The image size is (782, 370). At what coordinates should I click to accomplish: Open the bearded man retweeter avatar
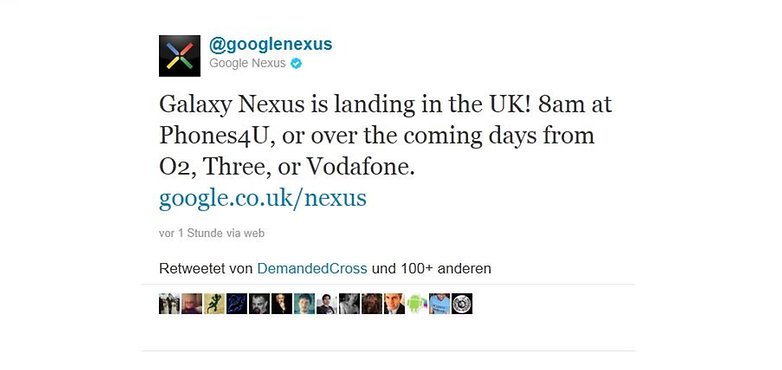coord(259,304)
